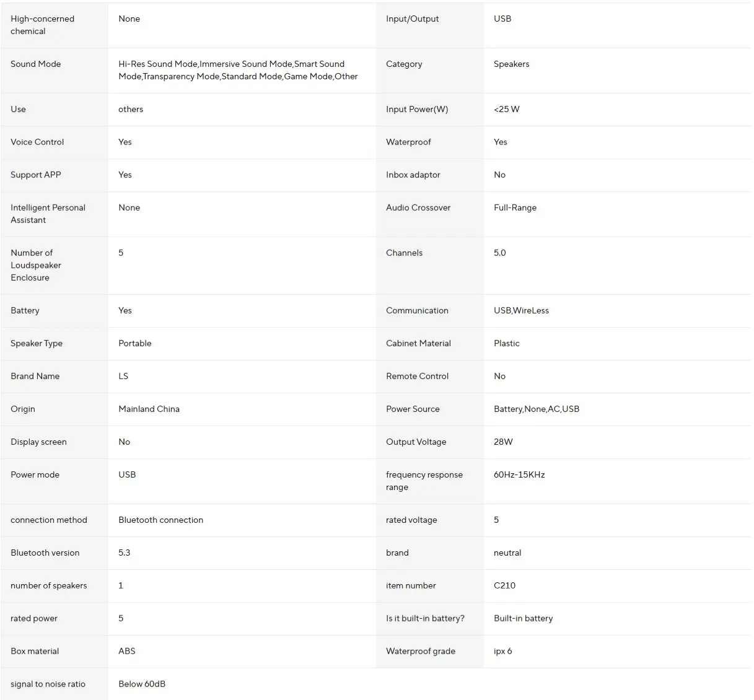Screen dimensions: 754x700
Task: Click the 'Sound Mode' specification label
Action: click(x=36, y=64)
